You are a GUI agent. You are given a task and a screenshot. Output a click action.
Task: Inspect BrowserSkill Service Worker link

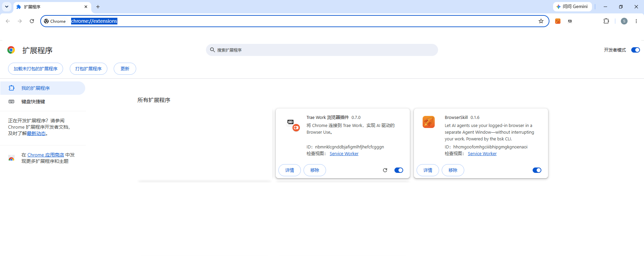click(482, 154)
